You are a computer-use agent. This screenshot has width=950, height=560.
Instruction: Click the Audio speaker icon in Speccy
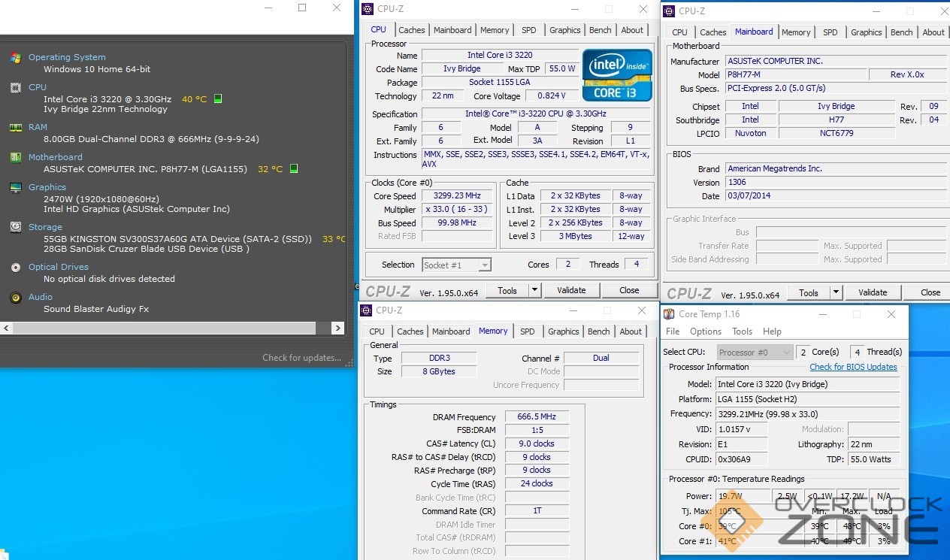[16, 297]
